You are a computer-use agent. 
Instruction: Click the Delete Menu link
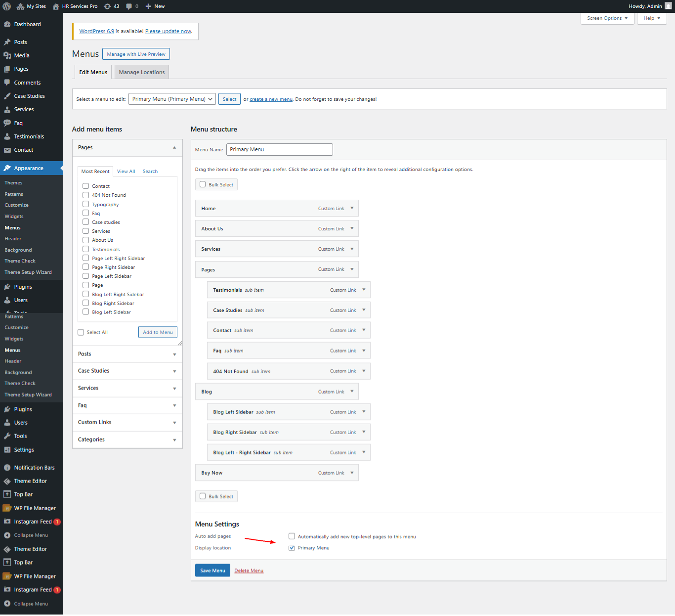pyautogui.click(x=249, y=571)
